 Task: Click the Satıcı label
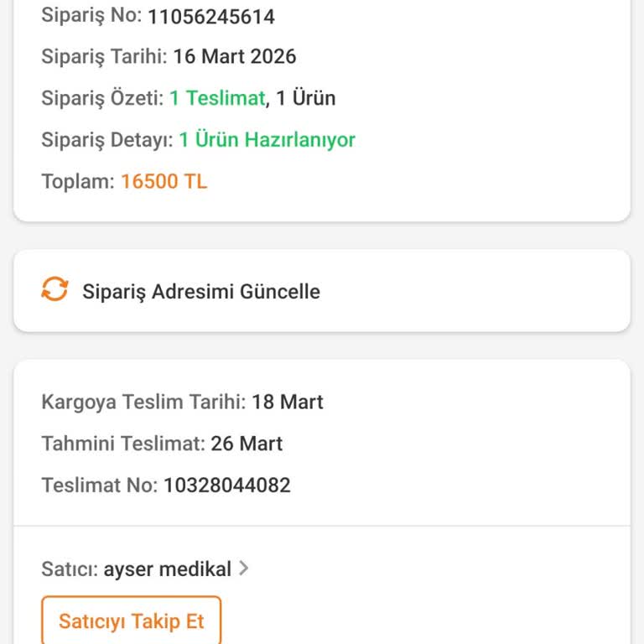tap(70, 569)
